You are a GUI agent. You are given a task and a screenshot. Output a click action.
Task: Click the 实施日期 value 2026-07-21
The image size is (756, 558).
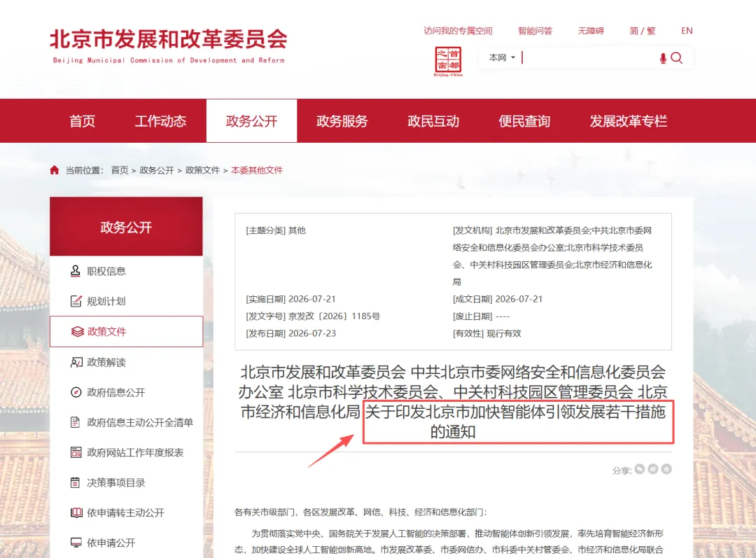(312, 299)
